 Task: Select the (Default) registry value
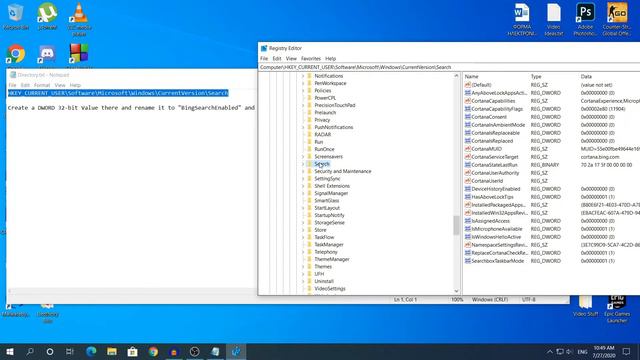[481, 85]
